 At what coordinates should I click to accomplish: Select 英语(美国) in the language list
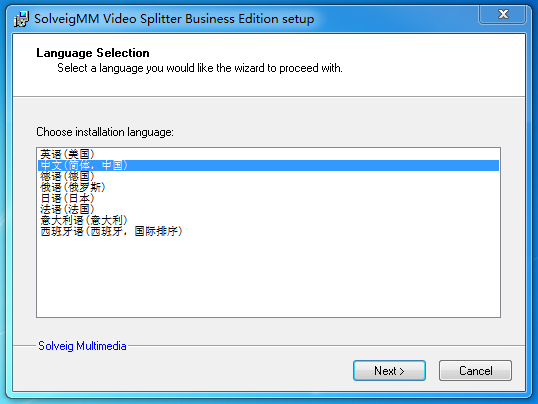coord(268,154)
